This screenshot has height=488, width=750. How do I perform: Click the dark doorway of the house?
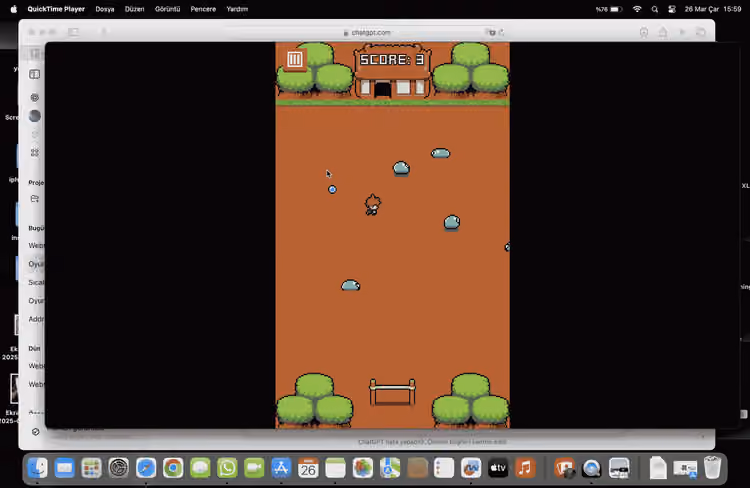[383, 89]
